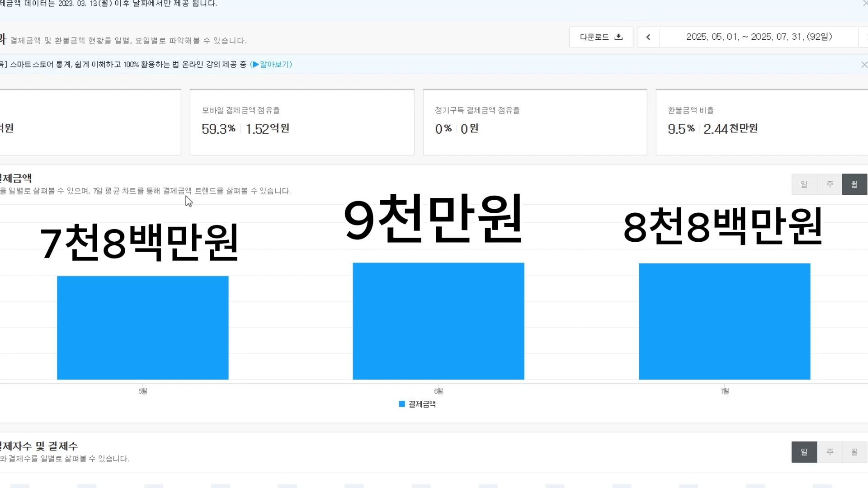Switch payment amount chart to 주 view
The height and width of the screenshot is (488, 868).
[830, 184]
